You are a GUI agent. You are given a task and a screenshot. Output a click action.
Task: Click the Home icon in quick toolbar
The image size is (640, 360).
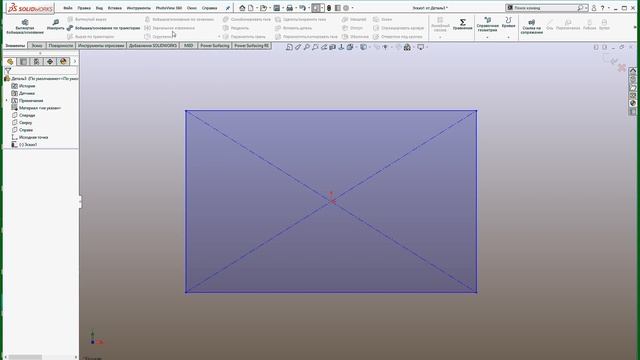pyautogui.click(x=242, y=8)
